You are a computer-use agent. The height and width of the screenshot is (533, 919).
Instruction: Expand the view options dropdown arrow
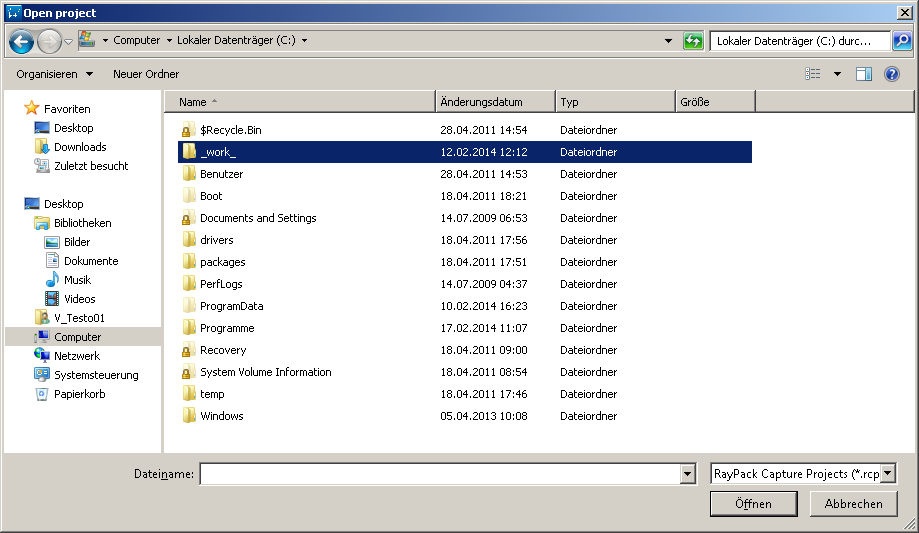click(x=837, y=74)
